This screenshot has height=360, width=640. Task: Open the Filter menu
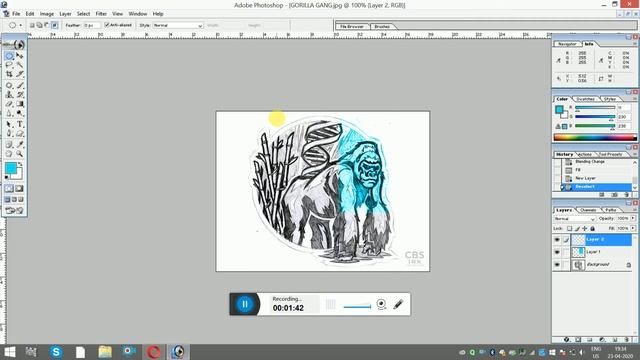pyautogui.click(x=101, y=13)
